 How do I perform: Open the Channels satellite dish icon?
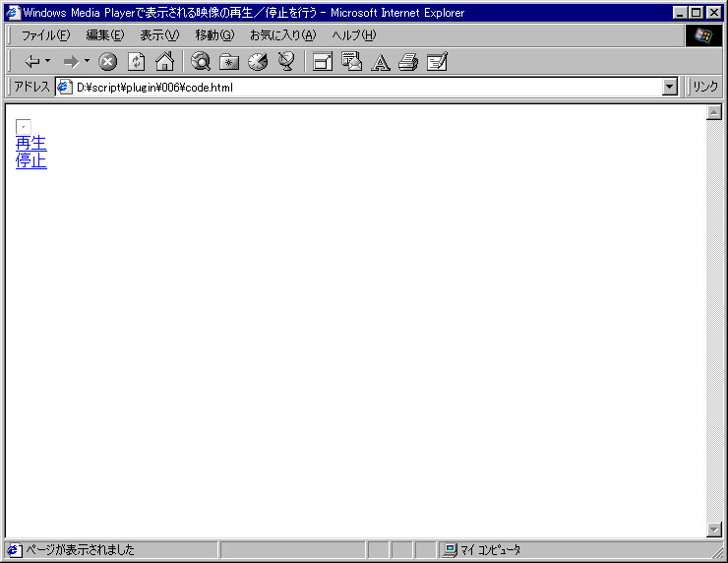pos(286,61)
